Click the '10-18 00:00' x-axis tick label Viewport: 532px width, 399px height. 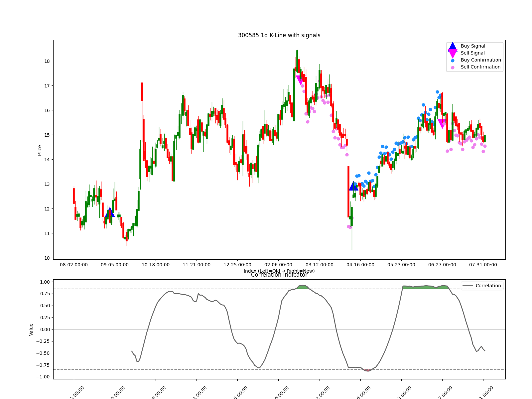pyautogui.click(x=156, y=265)
